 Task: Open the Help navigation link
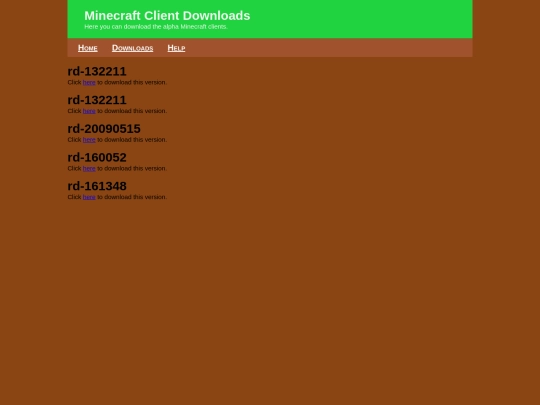(x=176, y=48)
